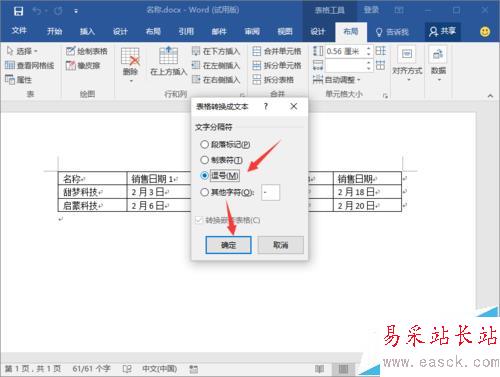Select the 其他字符(O) radio option

click(227, 192)
